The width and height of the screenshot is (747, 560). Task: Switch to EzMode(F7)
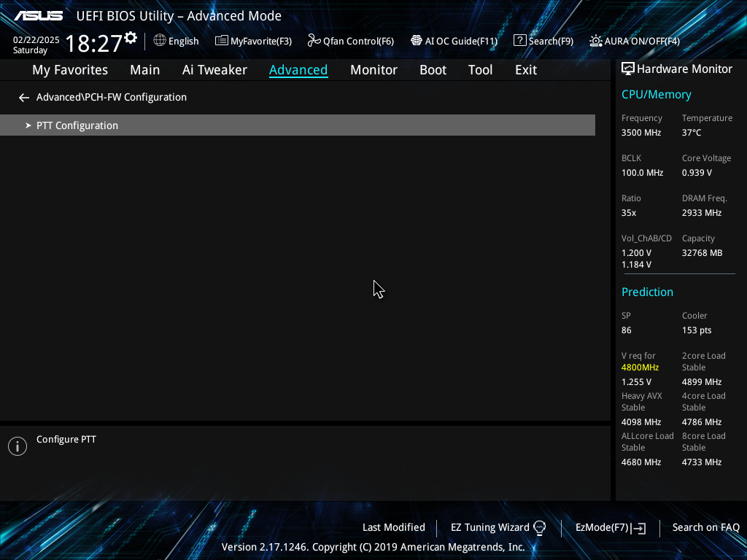(602, 528)
